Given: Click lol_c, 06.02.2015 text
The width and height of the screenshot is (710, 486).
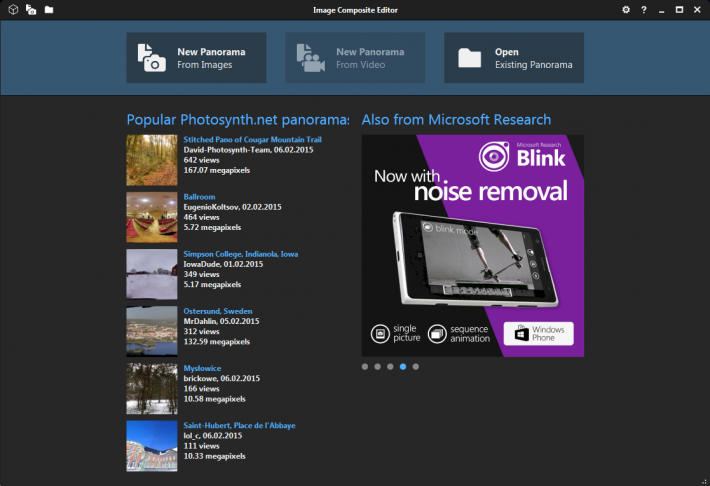Looking at the screenshot, I should tap(213, 436).
